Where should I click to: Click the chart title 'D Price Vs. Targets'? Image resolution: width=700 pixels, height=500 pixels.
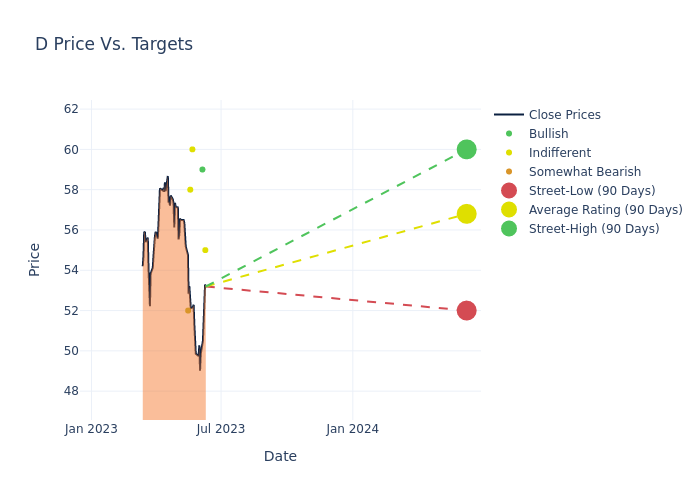pyautogui.click(x=114, y=45)
